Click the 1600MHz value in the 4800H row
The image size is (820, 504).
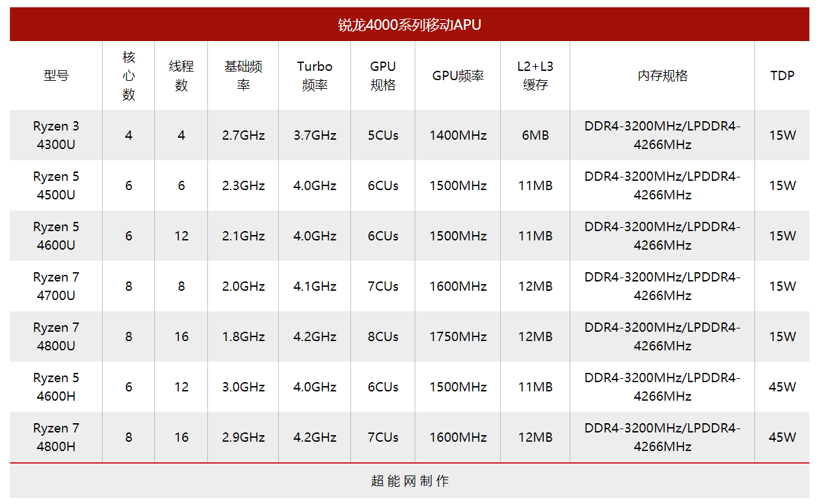pos(458,437)
